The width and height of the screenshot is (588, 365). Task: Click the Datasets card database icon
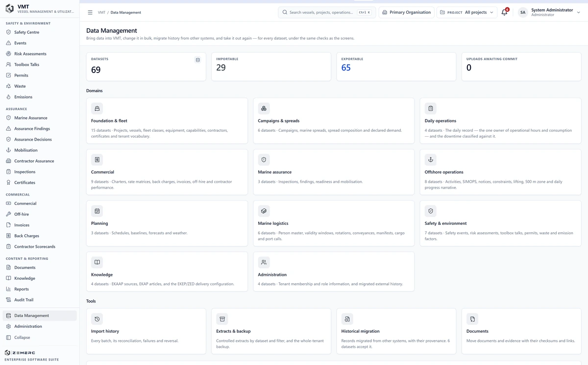pyautogui.click(x=198, y=60)
